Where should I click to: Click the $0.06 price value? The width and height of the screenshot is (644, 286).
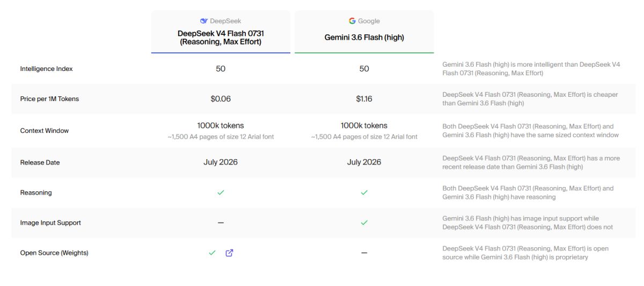coord(221,99)
